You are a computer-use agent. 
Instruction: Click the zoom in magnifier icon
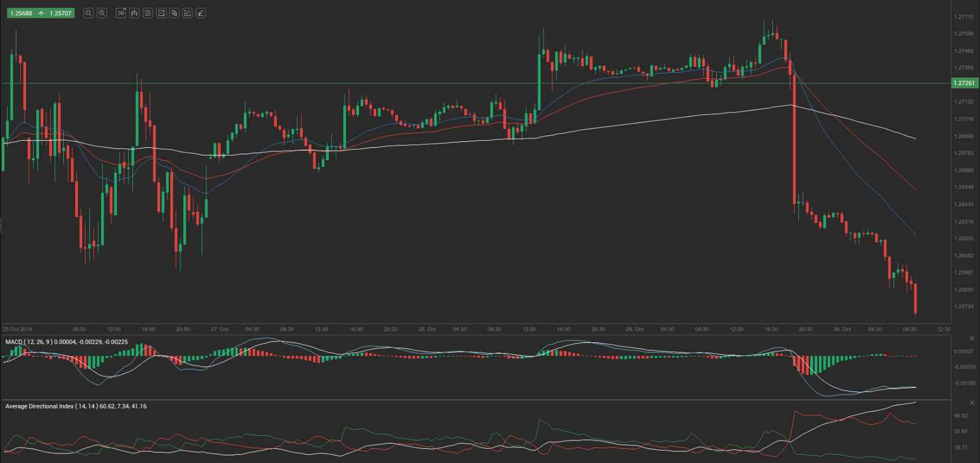click(x=102, y=13)
